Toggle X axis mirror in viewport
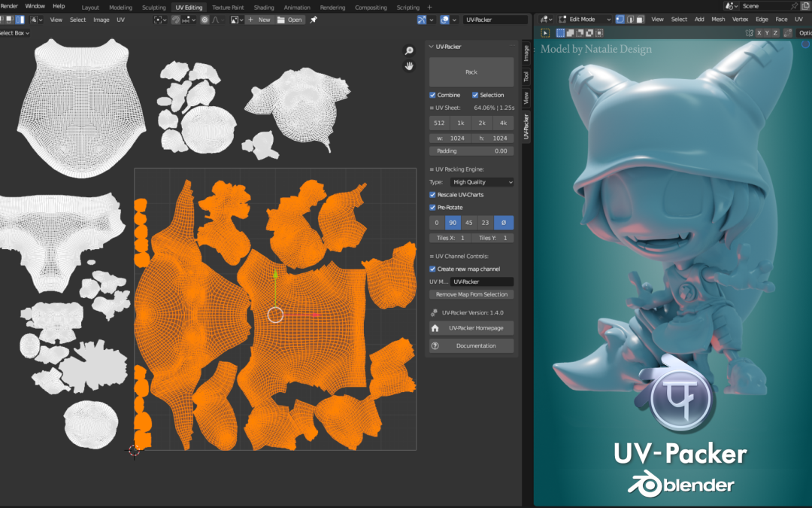The height and width of the screenshot is (508, 812). (759, 32)
